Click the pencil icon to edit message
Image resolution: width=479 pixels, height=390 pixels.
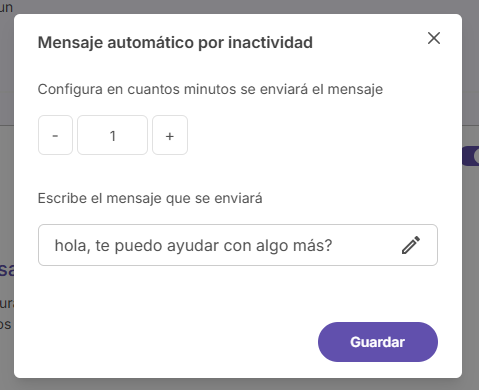tap(411, 245)
